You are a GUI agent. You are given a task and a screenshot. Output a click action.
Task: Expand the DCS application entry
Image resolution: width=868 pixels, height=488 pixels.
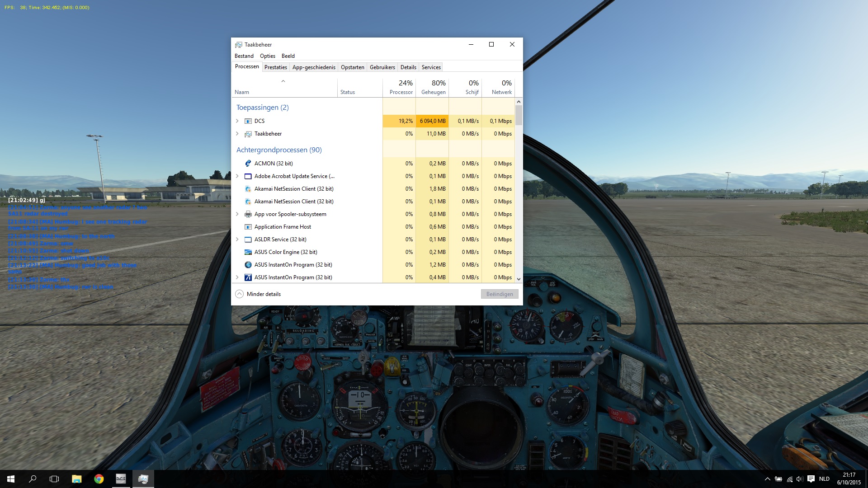coord(237,121)
